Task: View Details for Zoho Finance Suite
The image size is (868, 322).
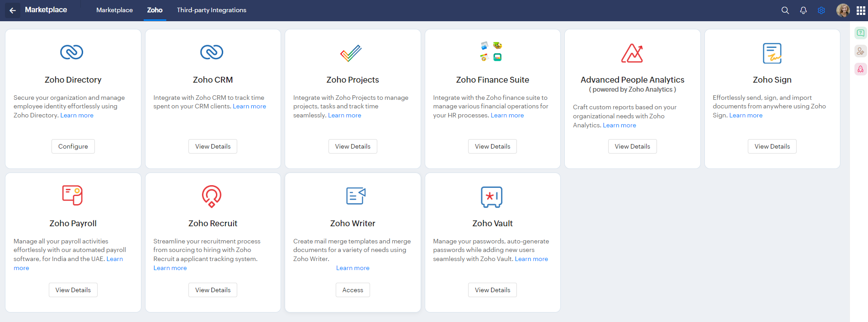Action: [x=493, y=146]
